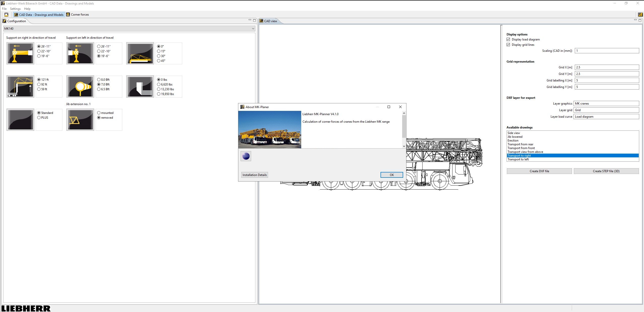Viewport: 644px width, 312px height.
Task: Click the jib extension triangle icon
Action: tap(80, 119)
